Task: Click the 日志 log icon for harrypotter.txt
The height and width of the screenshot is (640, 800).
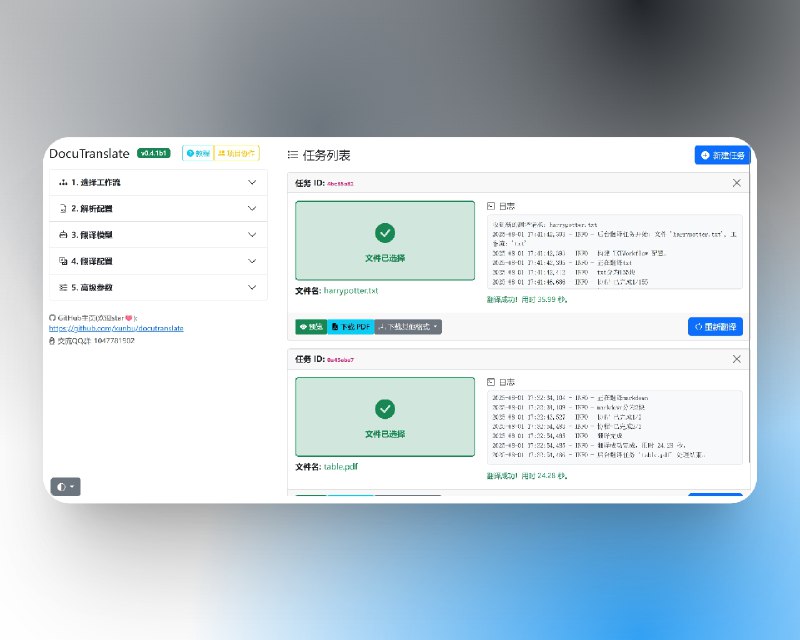Action: [x=489, y=204]
